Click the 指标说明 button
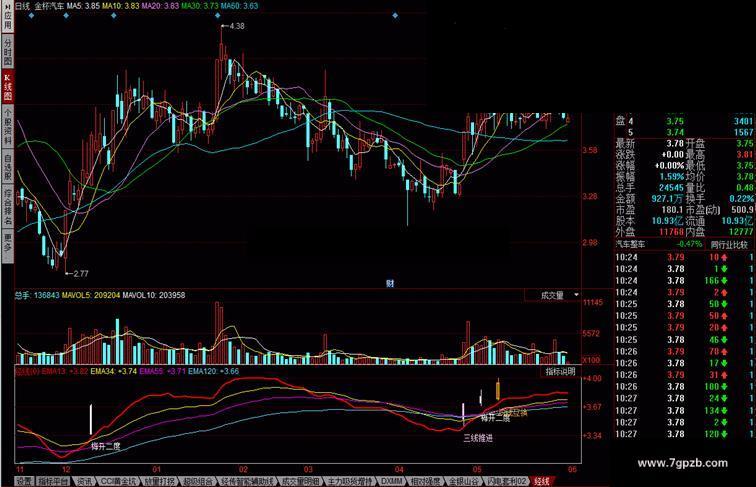Screen dimensions: 756x487 (x=560, y=371)
